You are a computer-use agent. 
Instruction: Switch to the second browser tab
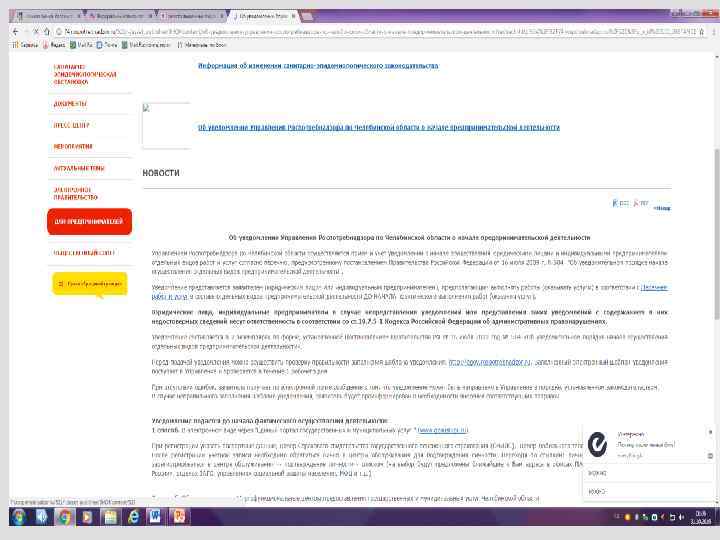[119, 16]
